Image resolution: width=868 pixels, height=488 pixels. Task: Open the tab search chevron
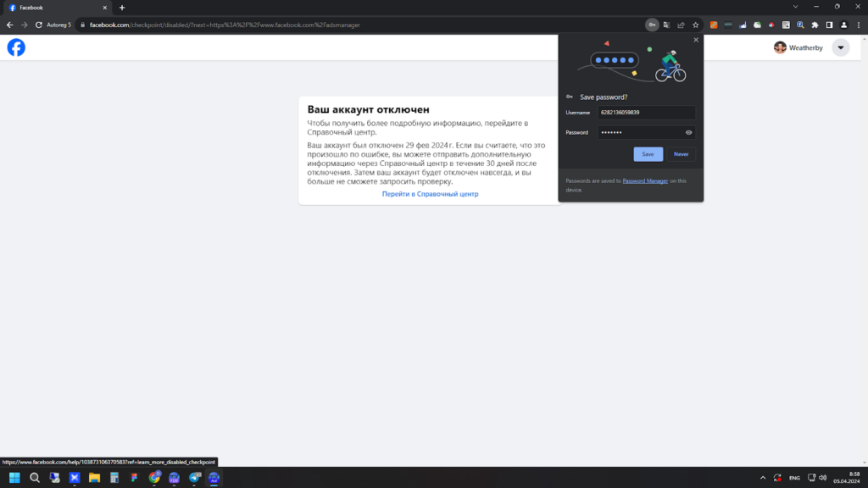[795, 7]
